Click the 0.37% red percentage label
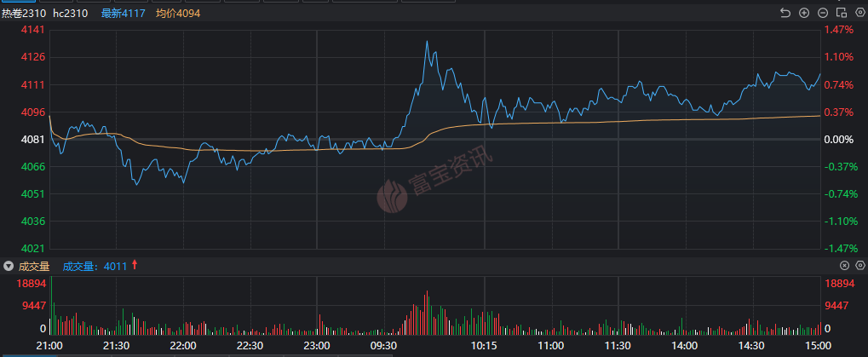The image size is (868, 357). pyautogui.click(x=839, y=112)
